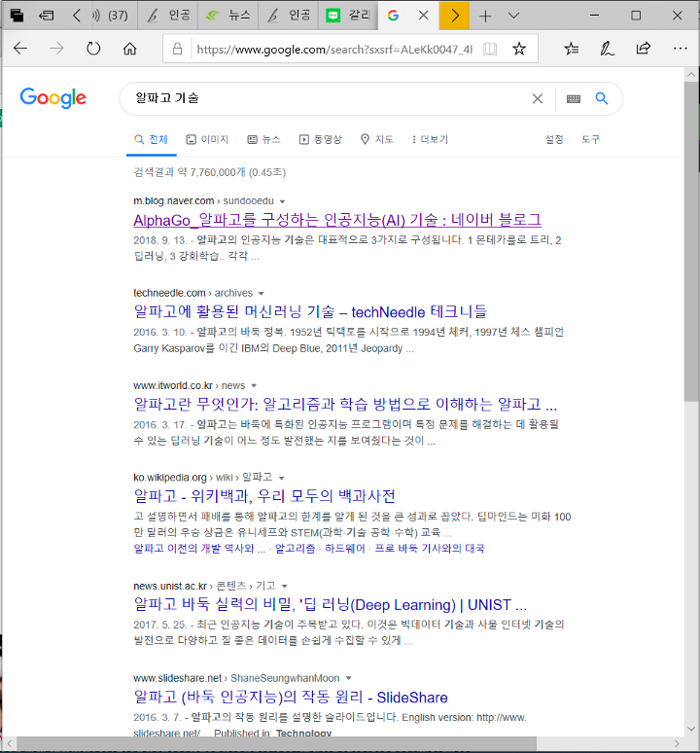Click the scroll right arrow button

[677, 744]
